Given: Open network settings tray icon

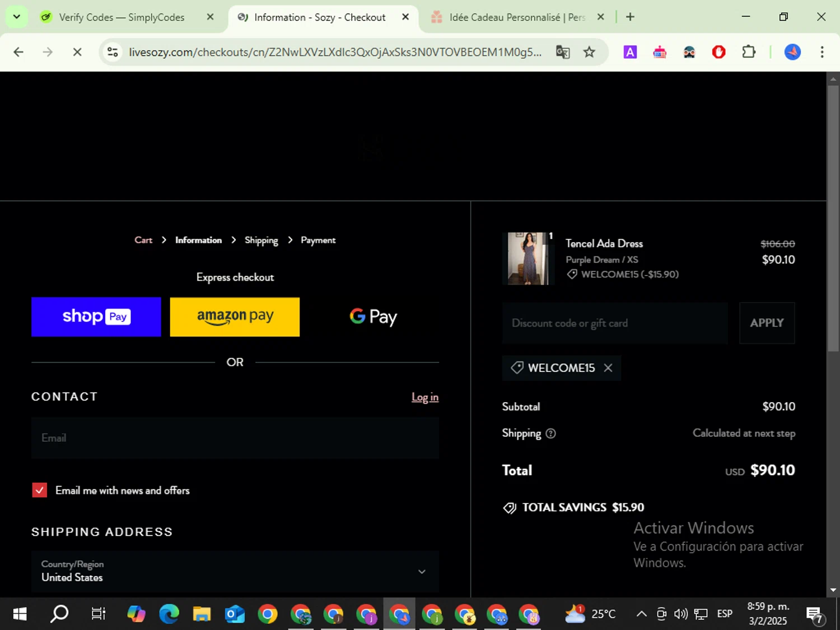Looking at the screenshot, I should click(x=701, y=614).
